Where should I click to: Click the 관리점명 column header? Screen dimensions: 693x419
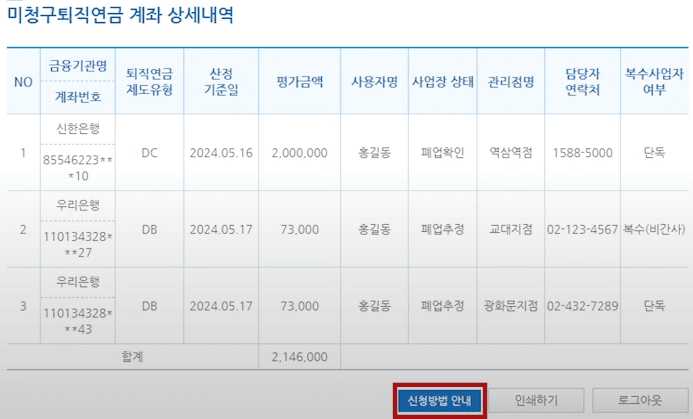click(511, 82)
